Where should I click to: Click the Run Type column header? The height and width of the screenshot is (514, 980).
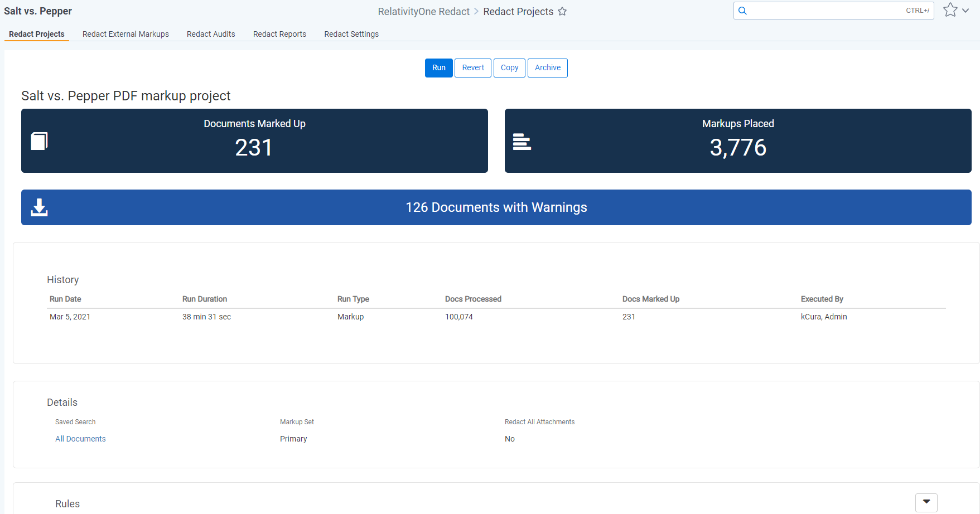click(x=353, y=299)
